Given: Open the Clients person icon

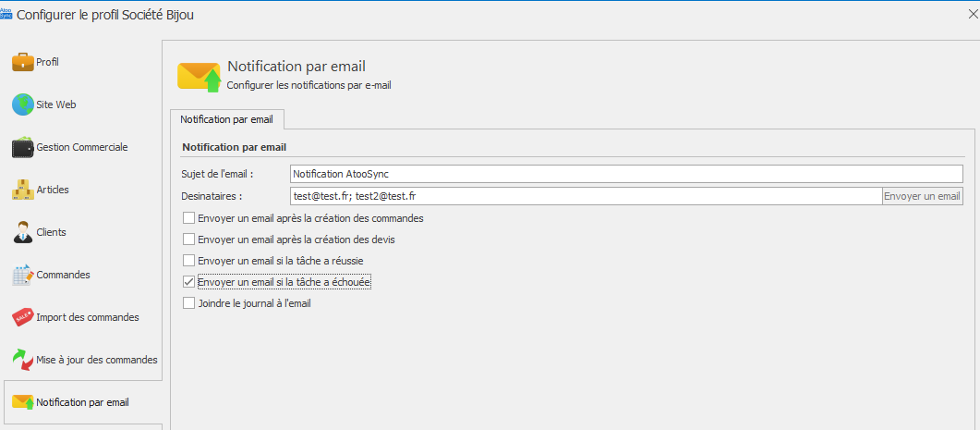Looking at the screenshot, I should click(x=22, y=232).
